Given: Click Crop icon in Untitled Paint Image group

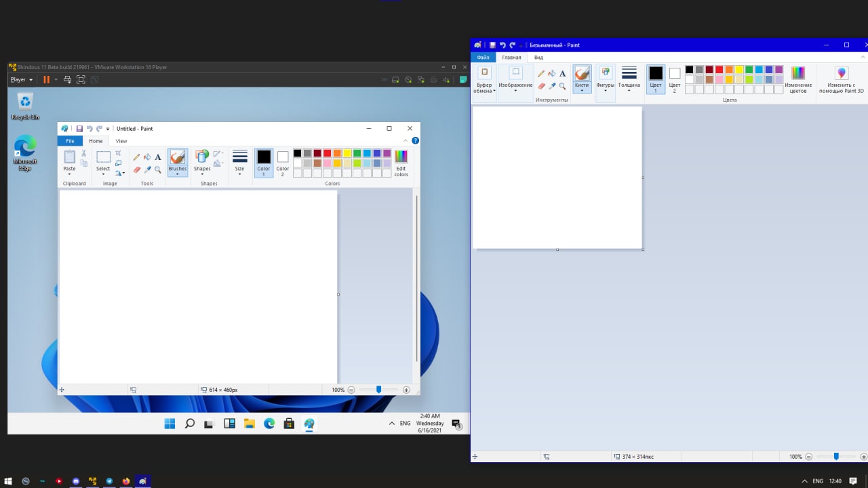Looking at the screenshot, I should pyautogui.click(x=119, y=153).
